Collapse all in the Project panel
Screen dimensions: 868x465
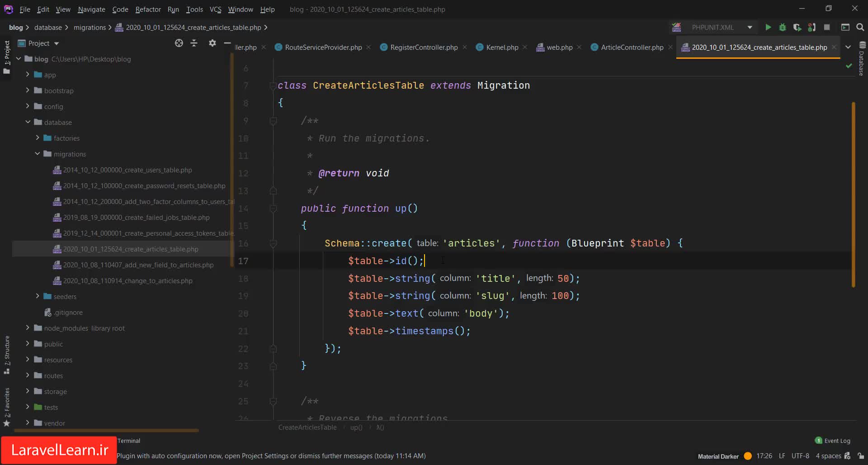[194, 43]
